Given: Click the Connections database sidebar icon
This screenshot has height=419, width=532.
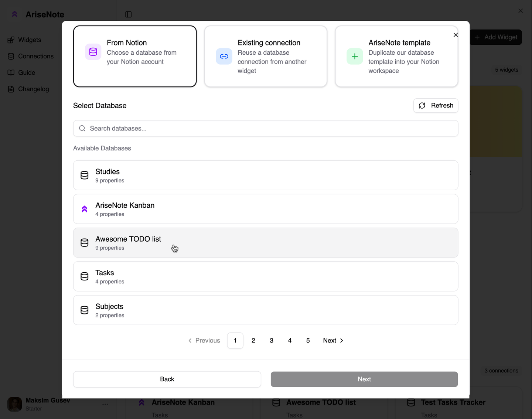Looking at the screenshot, I should coord(11,56).
